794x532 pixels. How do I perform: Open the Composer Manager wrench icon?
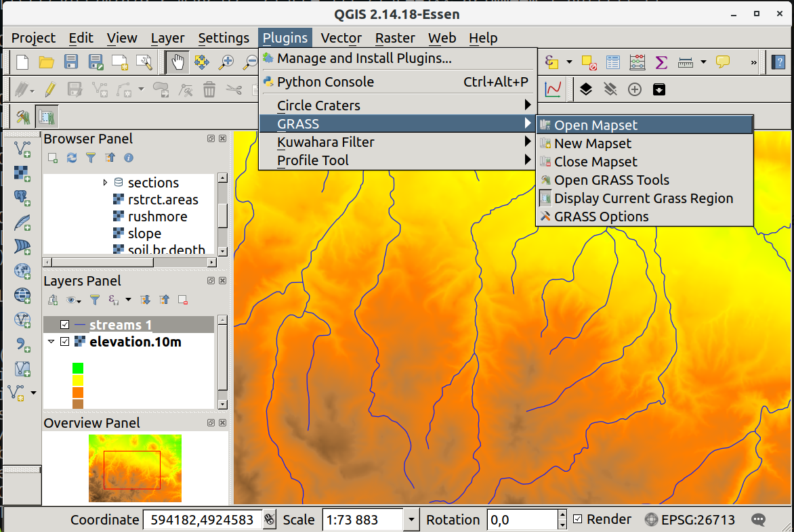click(x=144, y=62)
